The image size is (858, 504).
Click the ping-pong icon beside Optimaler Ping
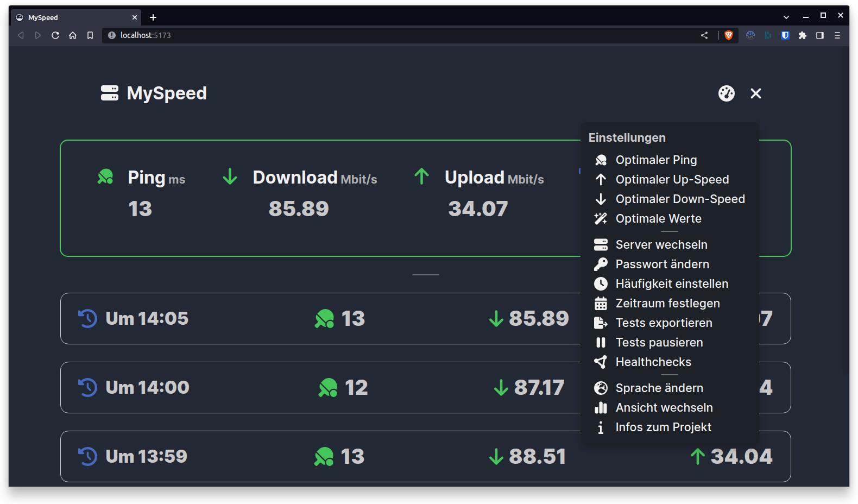click(601, 160)
